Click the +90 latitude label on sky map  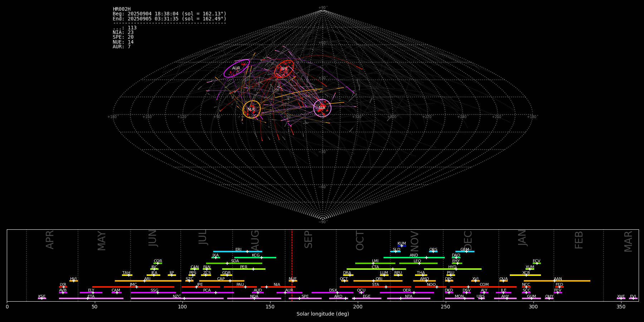click(x=323, y=8)
